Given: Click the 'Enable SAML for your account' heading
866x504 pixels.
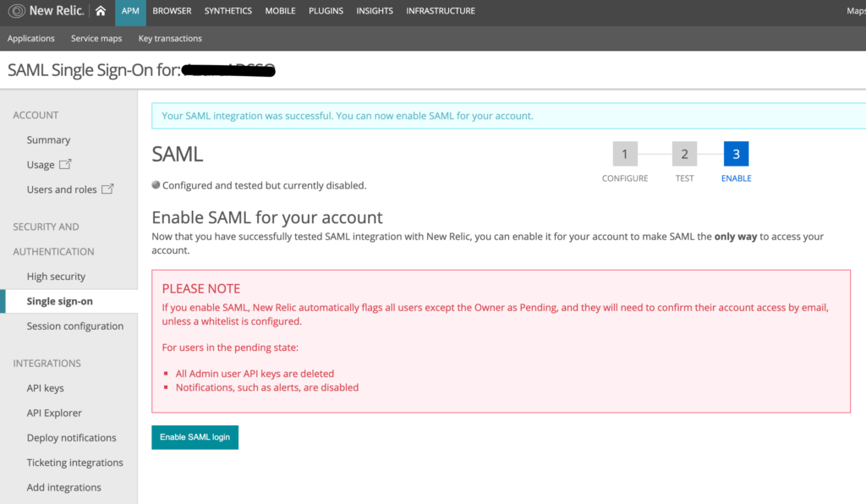Looking at the screenshot, I should coord(267,217).
